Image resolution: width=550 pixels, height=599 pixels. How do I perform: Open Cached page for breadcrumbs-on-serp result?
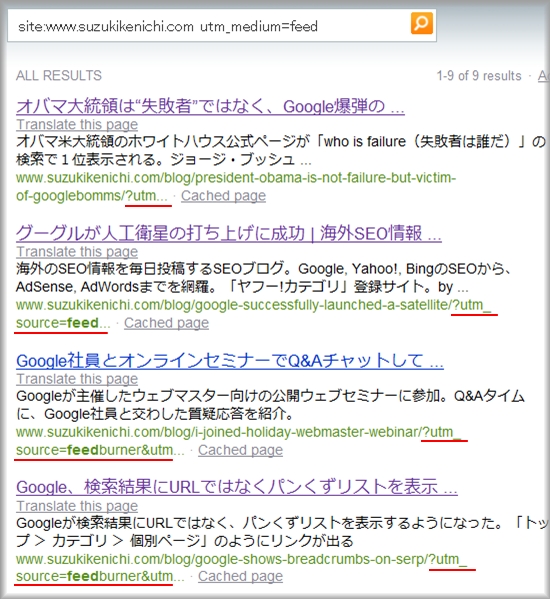[x=240, y=576]
